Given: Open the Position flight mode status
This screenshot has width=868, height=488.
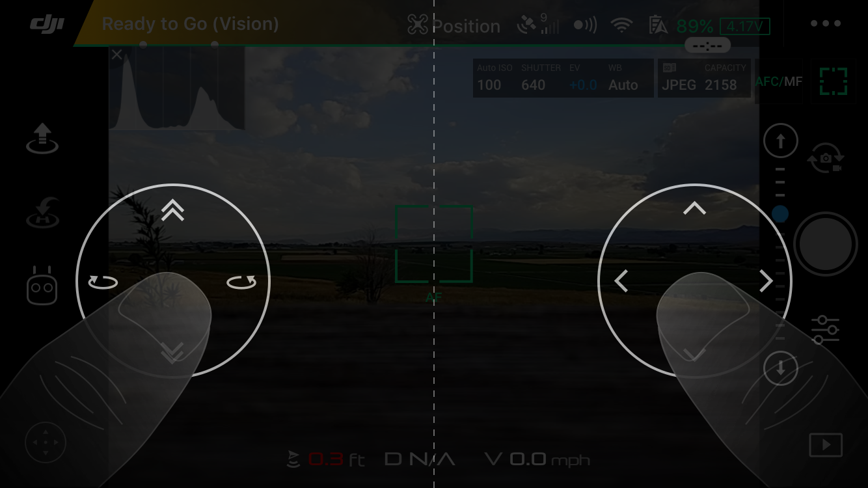Looking at the screenshot, I should tap(454, 26).
